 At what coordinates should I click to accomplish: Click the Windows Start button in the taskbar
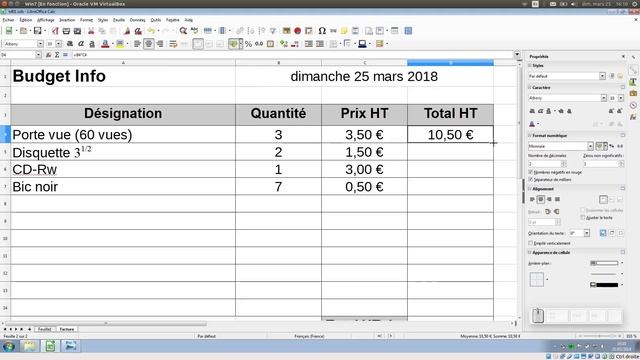point(9,347)
